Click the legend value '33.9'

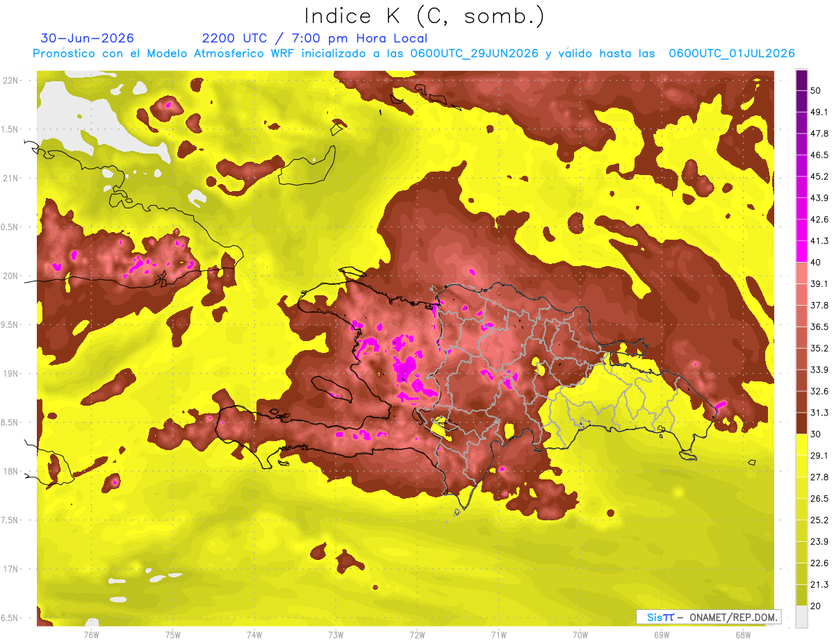(x=819, y=370)
